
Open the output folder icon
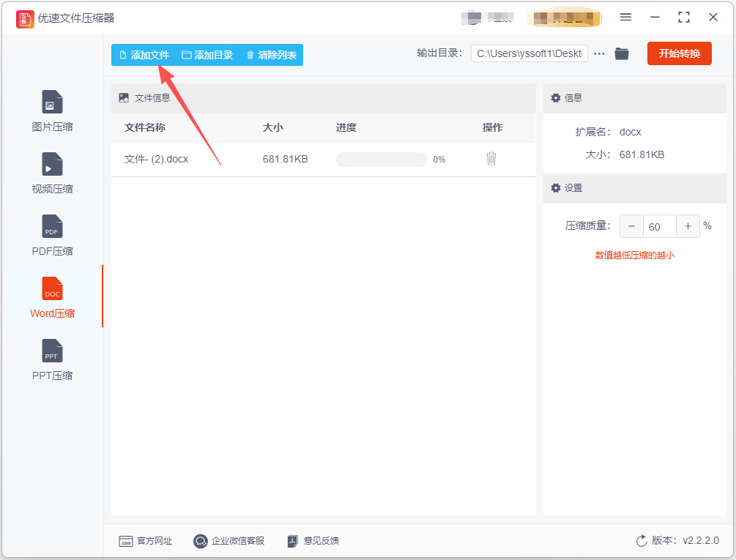(622, 53)
